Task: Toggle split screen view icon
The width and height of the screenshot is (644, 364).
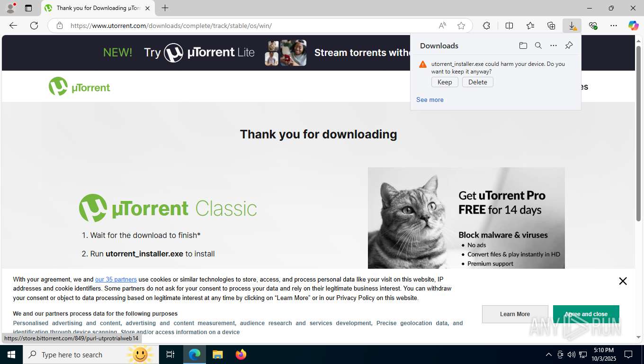Action: (x=509, y=26)
